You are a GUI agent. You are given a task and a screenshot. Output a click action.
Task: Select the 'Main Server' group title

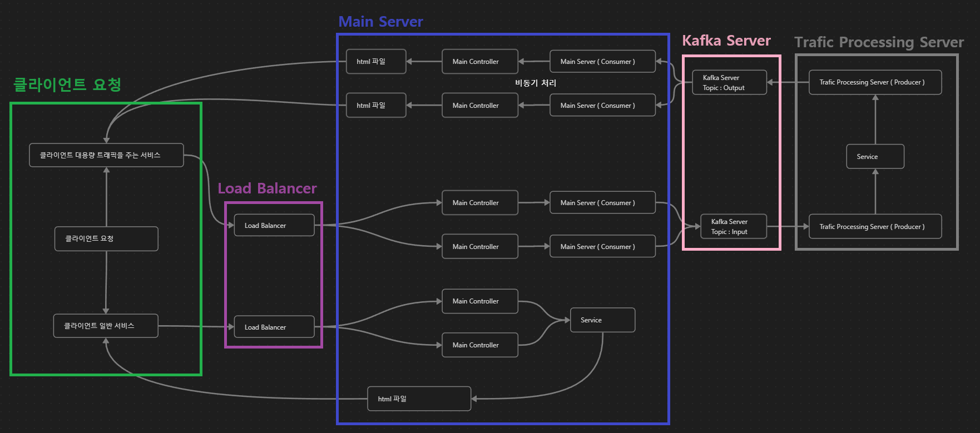380,22
